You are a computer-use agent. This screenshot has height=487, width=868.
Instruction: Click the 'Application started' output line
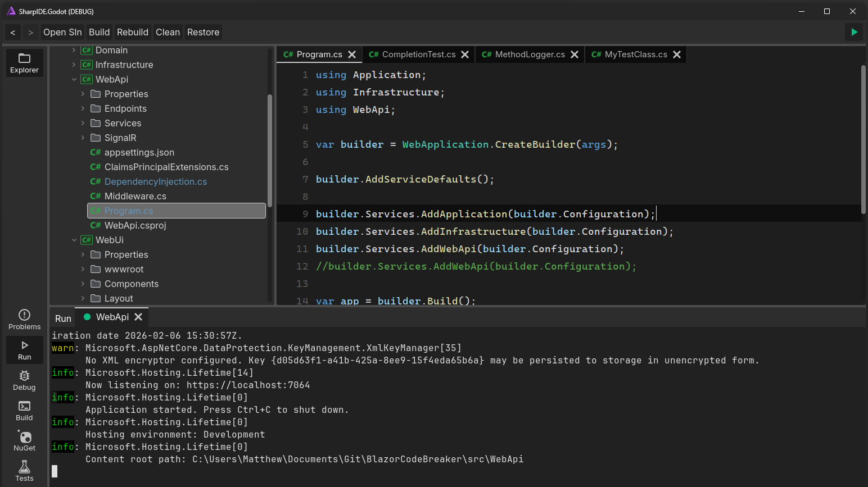217,409
